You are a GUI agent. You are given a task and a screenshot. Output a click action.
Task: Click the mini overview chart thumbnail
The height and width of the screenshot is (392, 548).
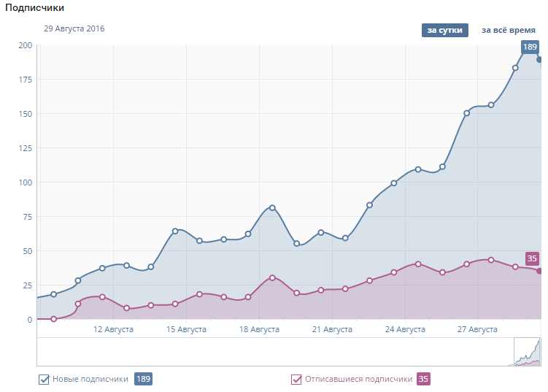(527, 351)
